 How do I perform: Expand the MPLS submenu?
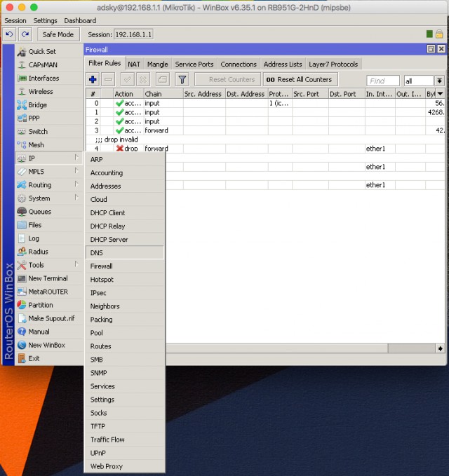point(49,172)
